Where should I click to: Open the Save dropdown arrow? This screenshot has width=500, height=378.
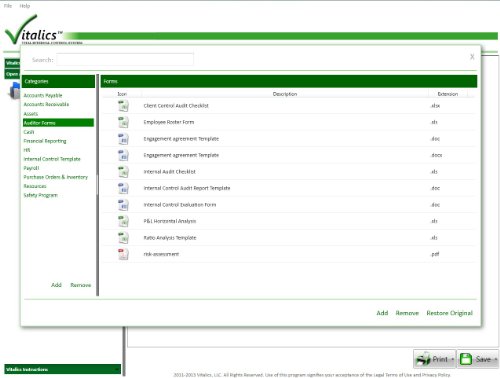(496, 360)
